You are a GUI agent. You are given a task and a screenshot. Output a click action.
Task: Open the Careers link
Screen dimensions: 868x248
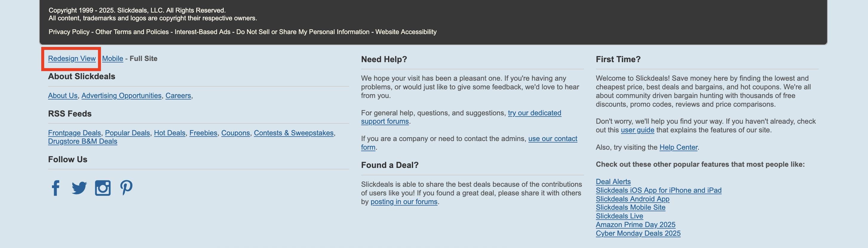tap(178, 96)
